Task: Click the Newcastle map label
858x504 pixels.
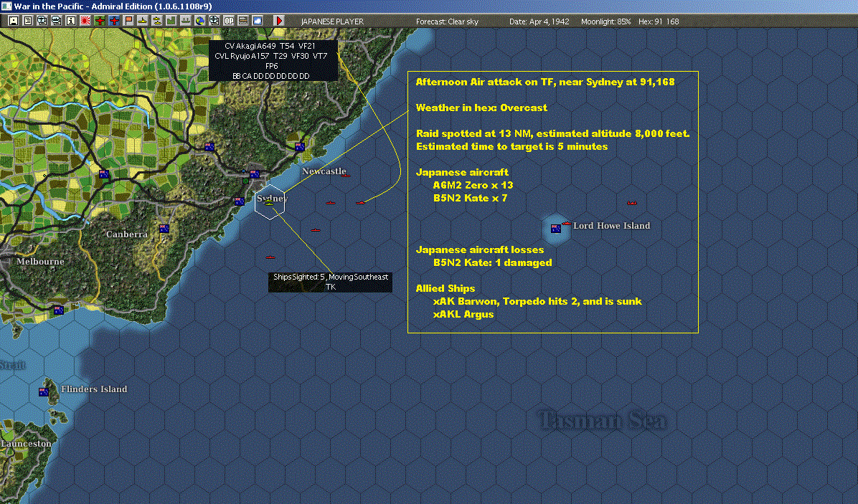Action: [x=324, y=171]
